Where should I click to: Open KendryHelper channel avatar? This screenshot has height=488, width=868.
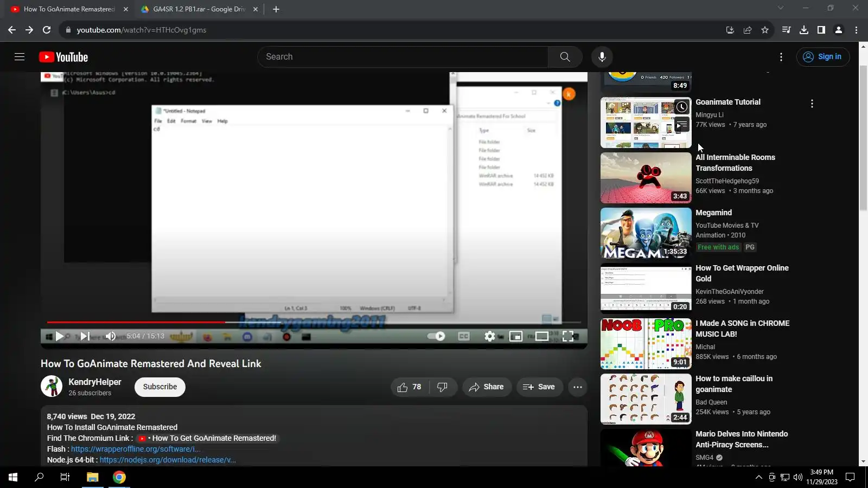[52, 387]
